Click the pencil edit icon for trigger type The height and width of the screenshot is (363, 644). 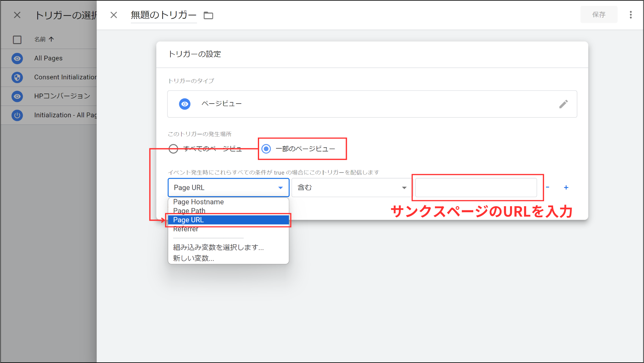(x=563, y=104)
